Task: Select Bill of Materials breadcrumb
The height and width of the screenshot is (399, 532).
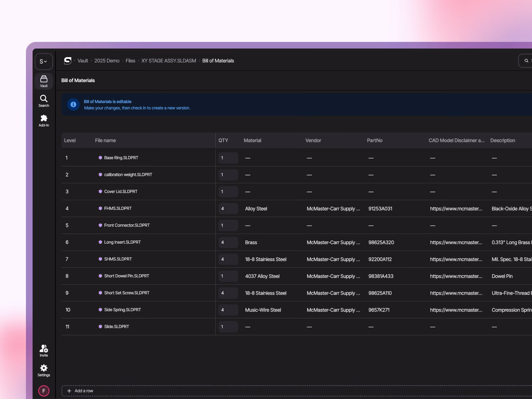Action: (218, 61)
